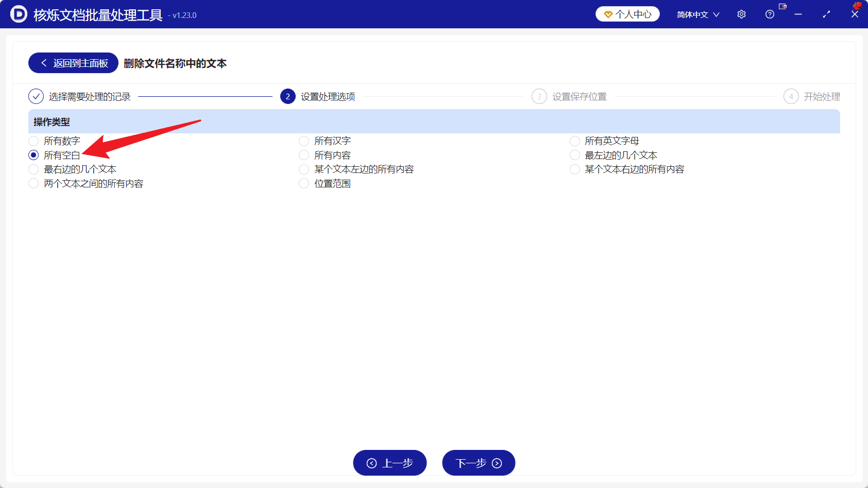Maximize the application window
Viewport: 868px width, 488px height.
point(826,14)
